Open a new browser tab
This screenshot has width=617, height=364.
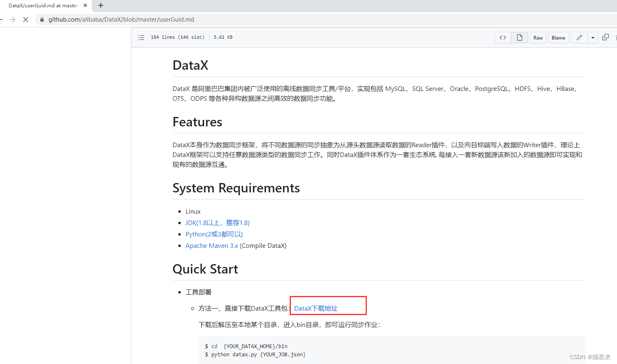[101, 5]
